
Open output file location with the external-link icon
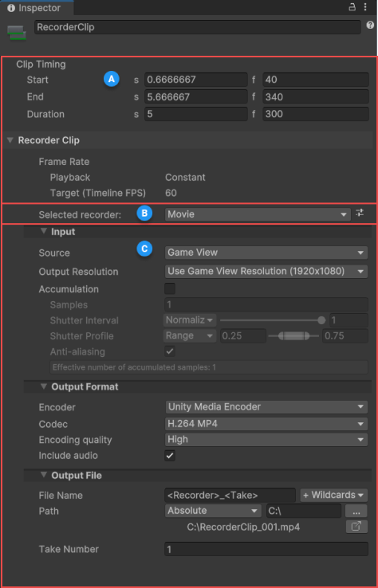tap(356, 527)
